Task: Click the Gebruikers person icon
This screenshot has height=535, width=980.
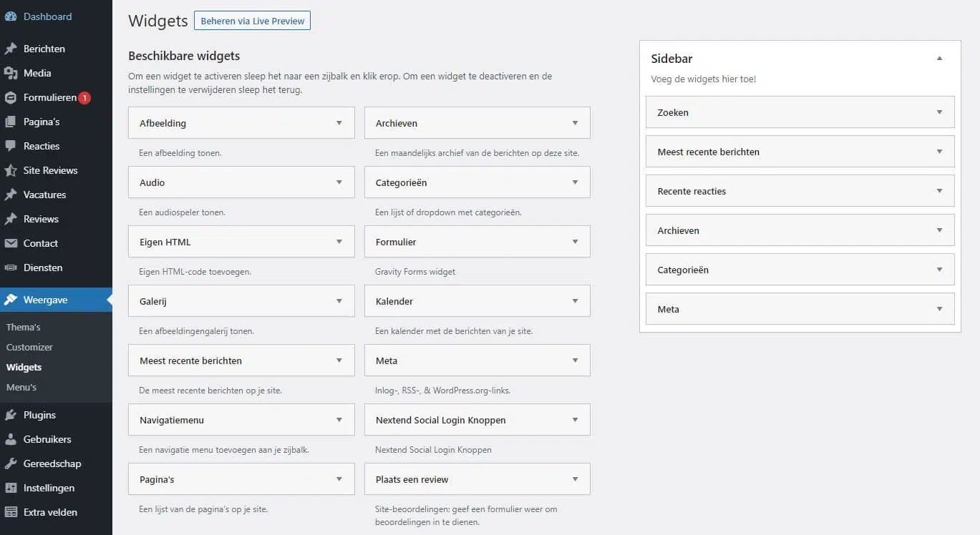Action: click(x=11, y=439)
